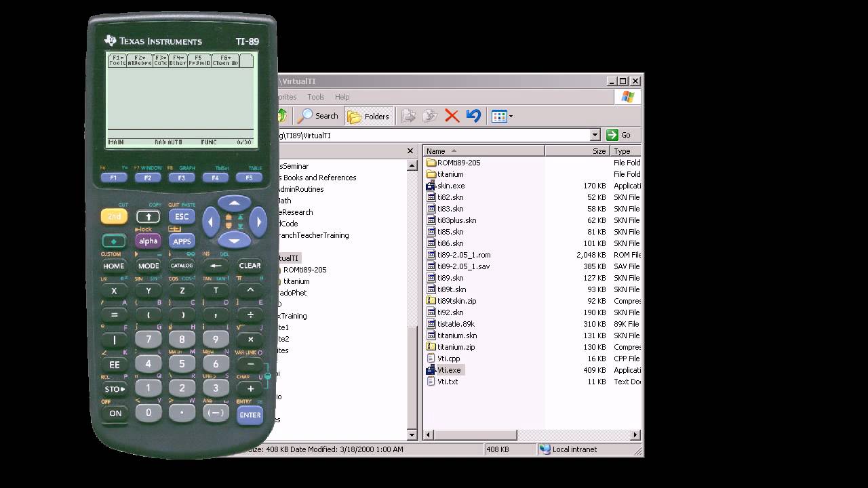Screen dimensions: 868x488
Task: Click the red Delete X icon
Action: pos(452,116)
